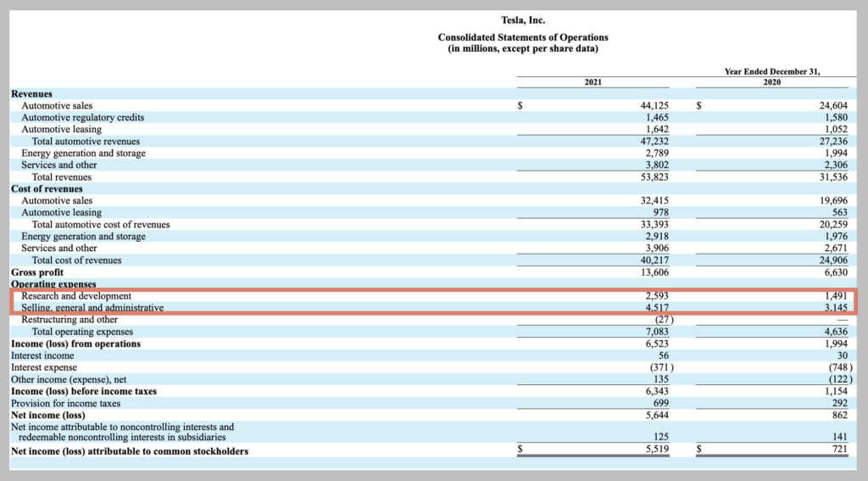Click the net income value '5,644'

tap(657, 415)
